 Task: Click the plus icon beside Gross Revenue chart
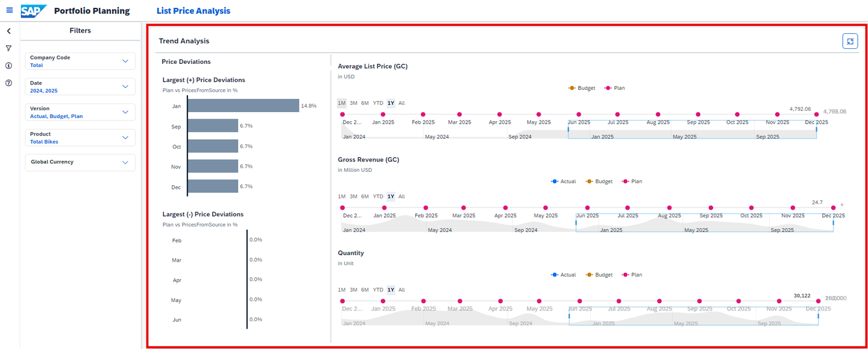842,205
